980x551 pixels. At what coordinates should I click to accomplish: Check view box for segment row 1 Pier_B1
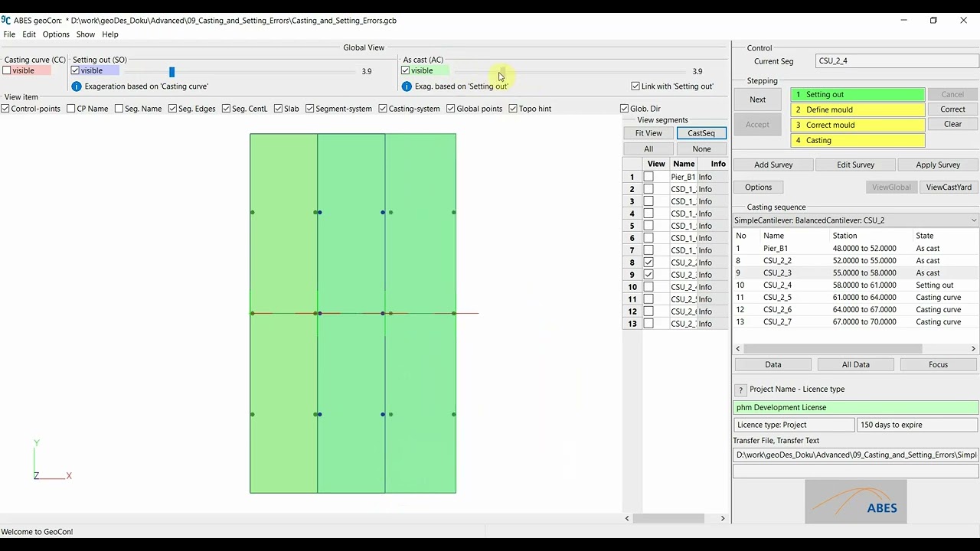[x=648, y=177]
